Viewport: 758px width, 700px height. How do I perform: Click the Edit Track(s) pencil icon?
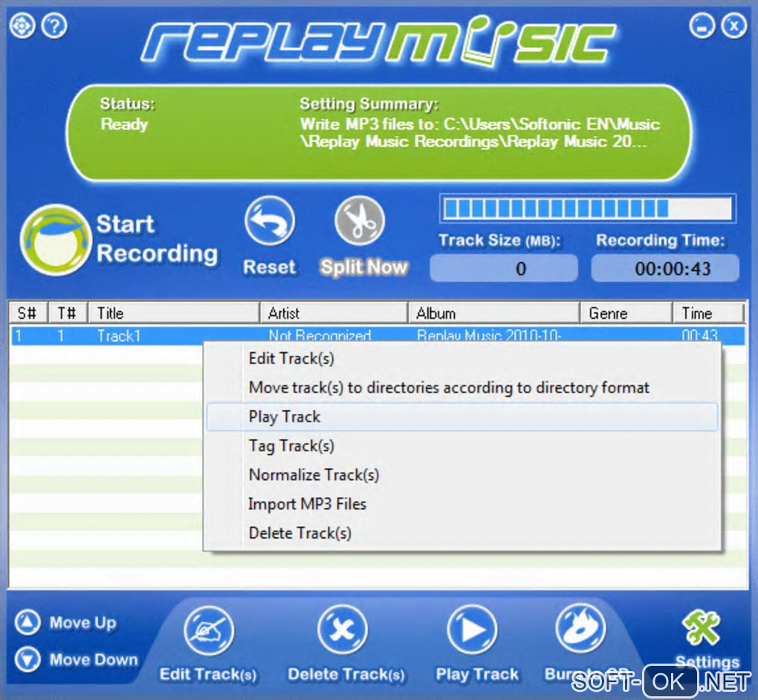[209, 631]
